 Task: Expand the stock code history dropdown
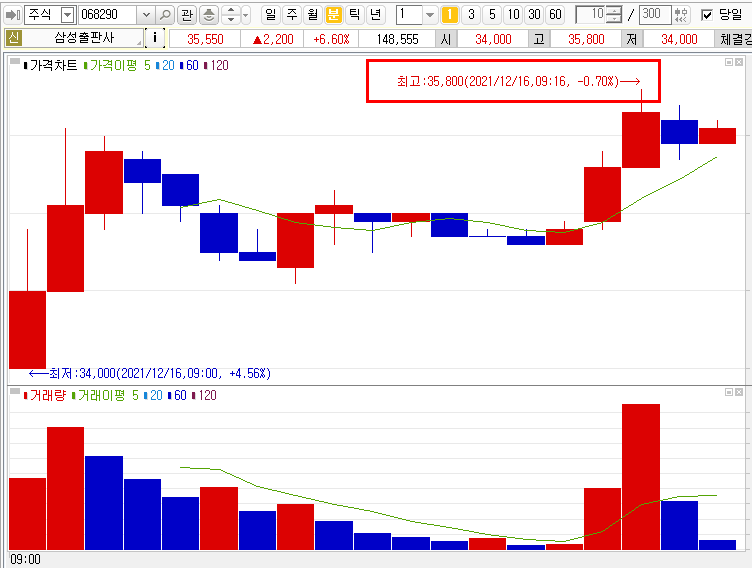click(x=146, y=15)
